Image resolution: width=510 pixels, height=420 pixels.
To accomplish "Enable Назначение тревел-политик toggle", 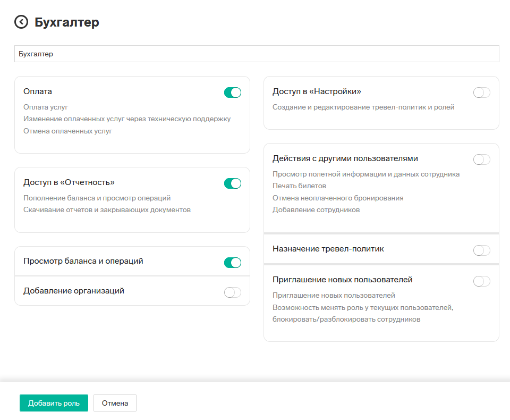I will tap(482, 250).
